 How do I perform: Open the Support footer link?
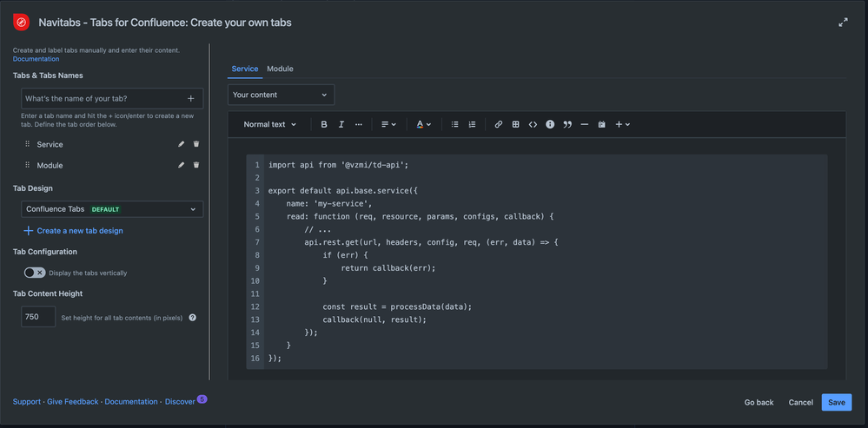[x=27, y=401]
